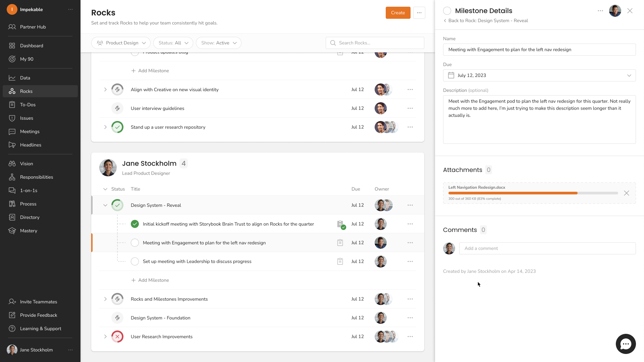Viewport: 644px width, 362px height.
Task: Cancel the Left Navigation Redesign.docx upload
Action: (626, 193)
